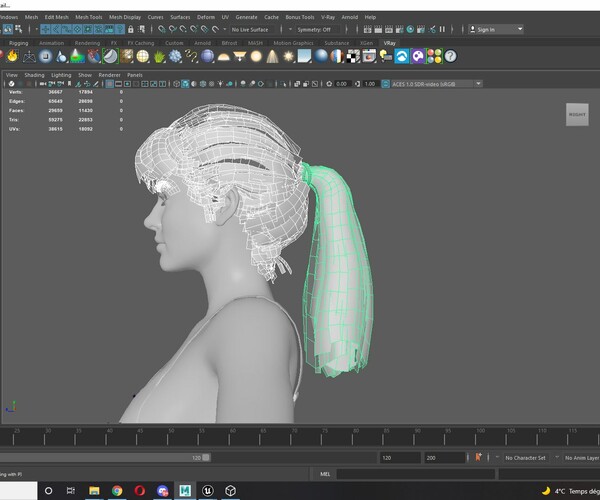Viewport: 600px width, 500px height.
Task: Switch to the XGen shelf tab
Action: click(366, 43)
